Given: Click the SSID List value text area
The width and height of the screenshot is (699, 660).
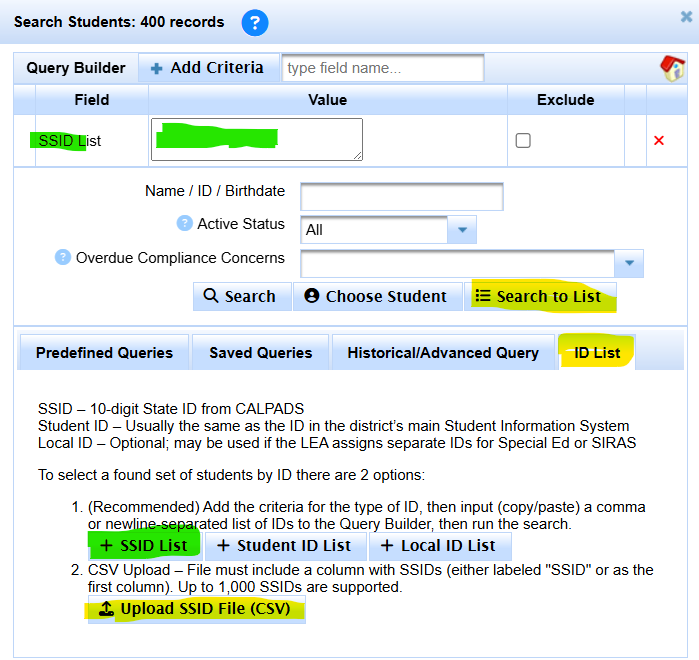Looking at the screenshot, I should point(257,139).
